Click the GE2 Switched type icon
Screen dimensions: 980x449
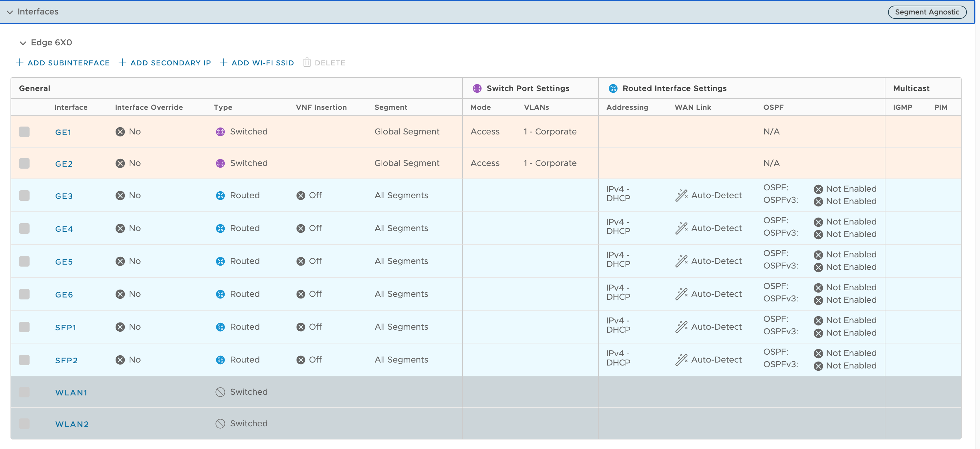pos(220,163)
